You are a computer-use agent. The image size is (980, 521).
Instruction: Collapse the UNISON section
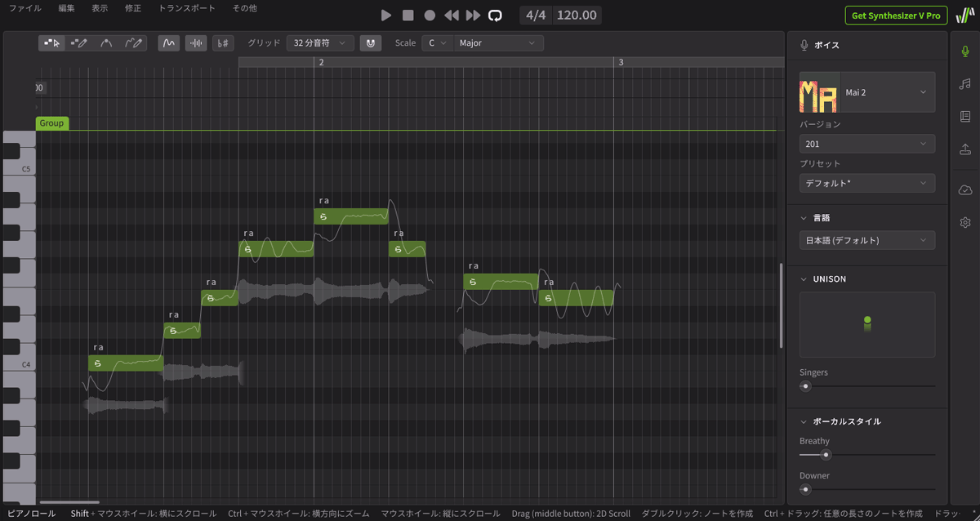804,278
